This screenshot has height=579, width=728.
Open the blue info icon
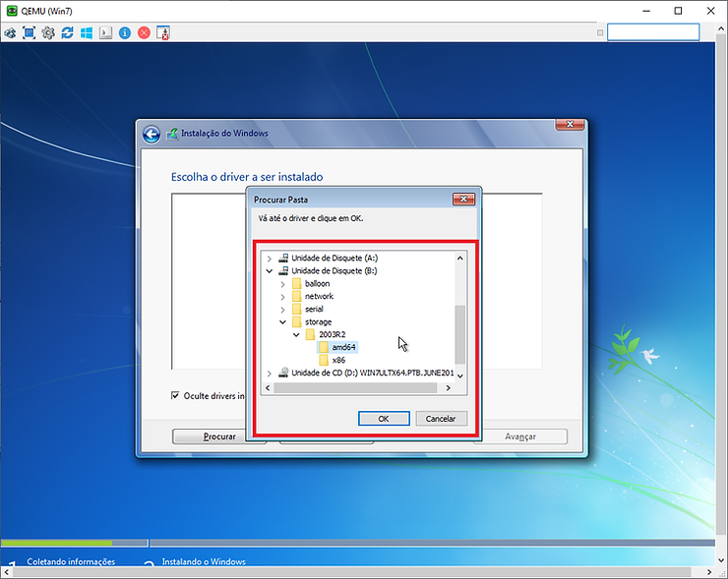tap(125, 33)
